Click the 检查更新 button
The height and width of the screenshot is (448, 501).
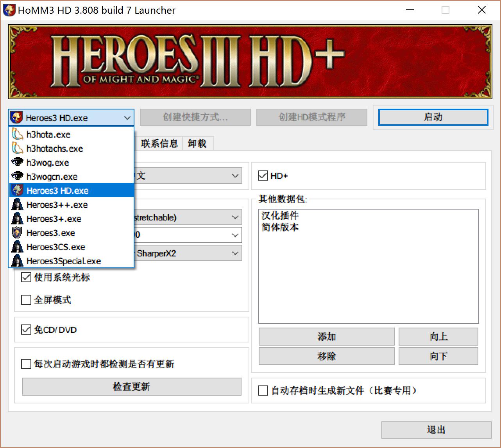[x=132, y=387]
